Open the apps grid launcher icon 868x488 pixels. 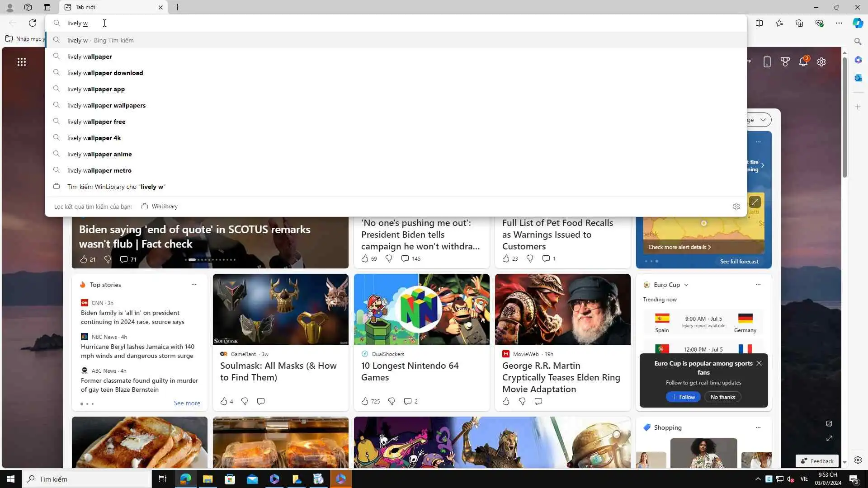21,62
